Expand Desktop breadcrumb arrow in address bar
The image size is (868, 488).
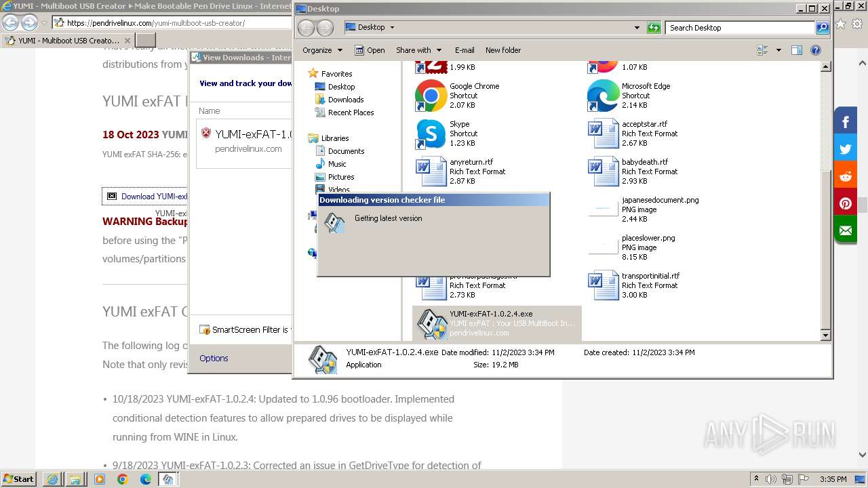[392, 28]
